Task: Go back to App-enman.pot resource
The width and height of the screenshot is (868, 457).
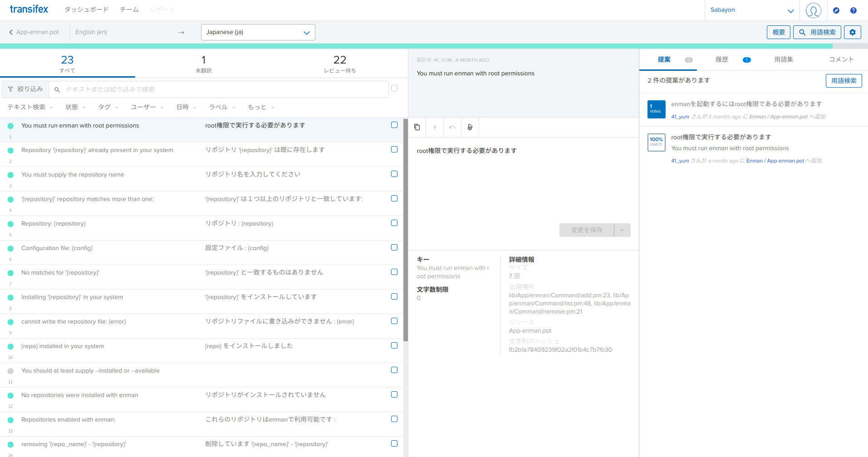Action: 34,32
